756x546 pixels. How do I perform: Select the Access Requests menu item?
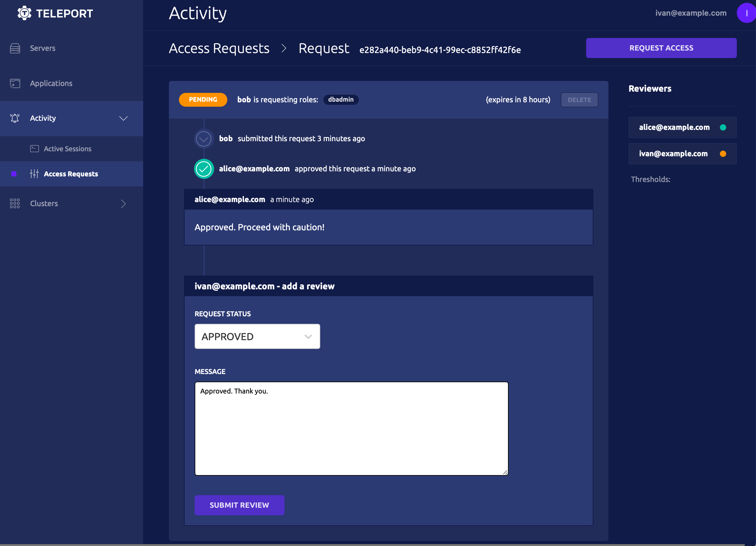click(x=72, y=174)
